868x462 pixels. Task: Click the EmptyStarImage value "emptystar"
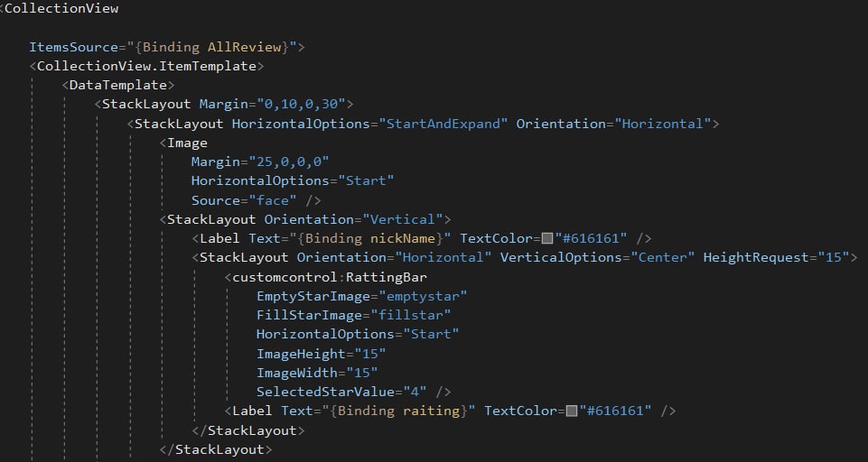point(423,296)
